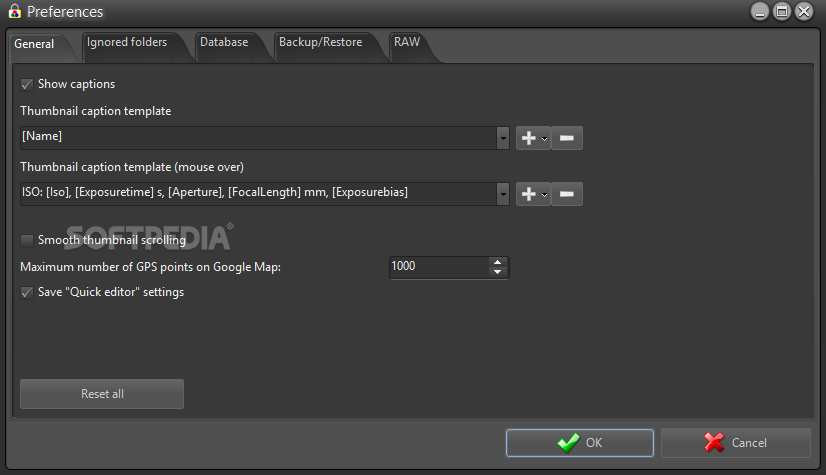This screenshot has width=826, height=475.
Task: Click into the ISO mouse over template field
Action: [258, 194]
